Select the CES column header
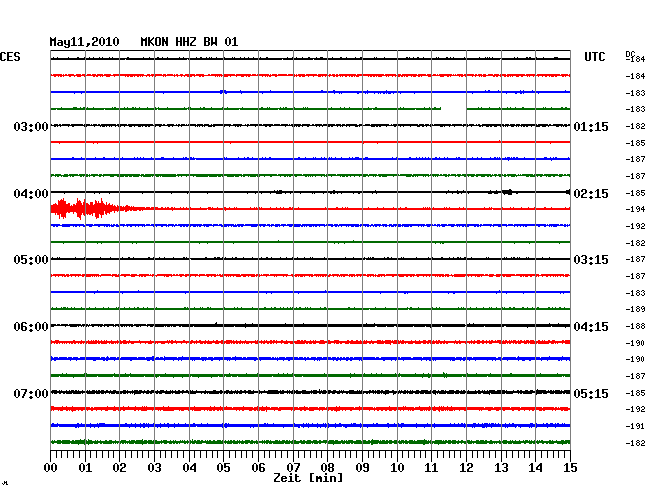Viewport: 650px width, 494px height. tap(10, 57)
